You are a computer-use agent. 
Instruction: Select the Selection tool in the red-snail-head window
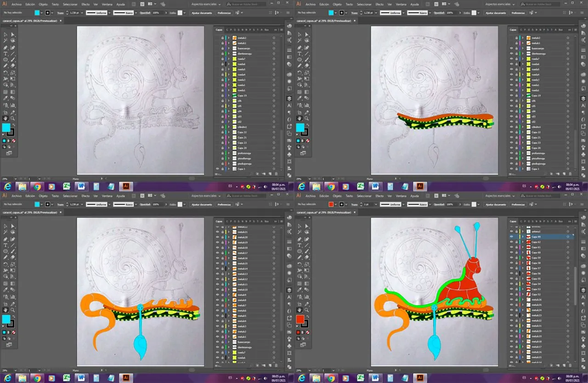click(300, 226)
